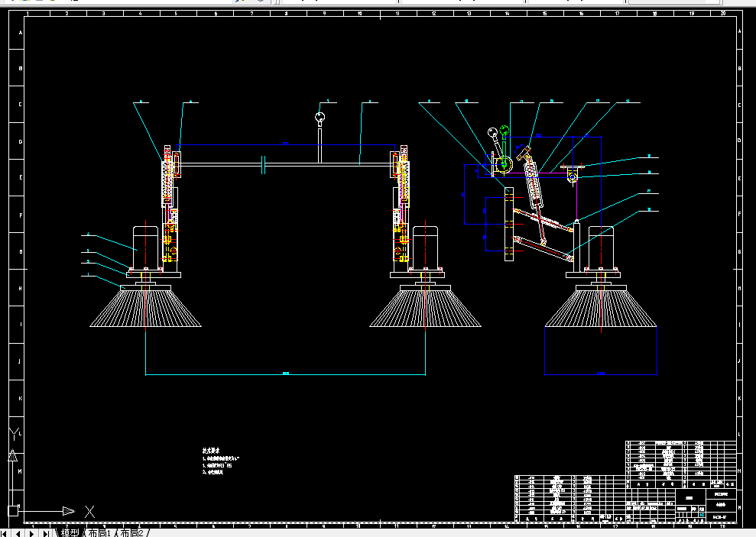
Task: Select the blue dimension line under side-view brush
Action: pyautogui.click(x=601, y=374)
